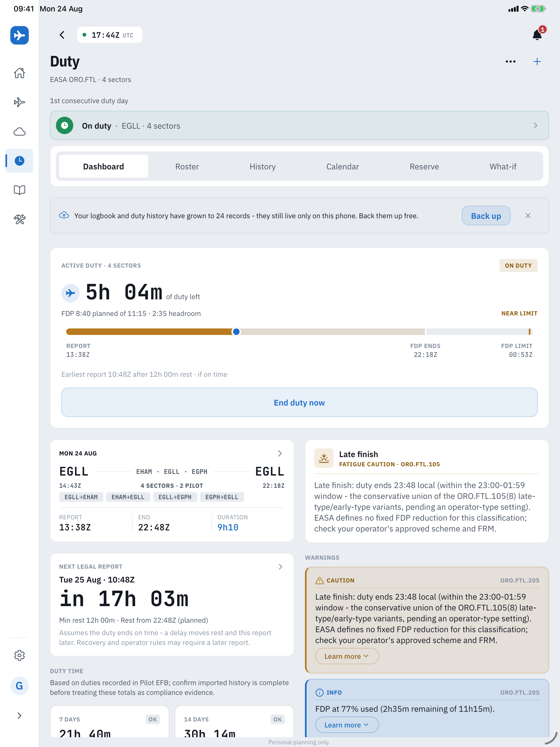Open the Settings gear icon

[x=19, y=656]
